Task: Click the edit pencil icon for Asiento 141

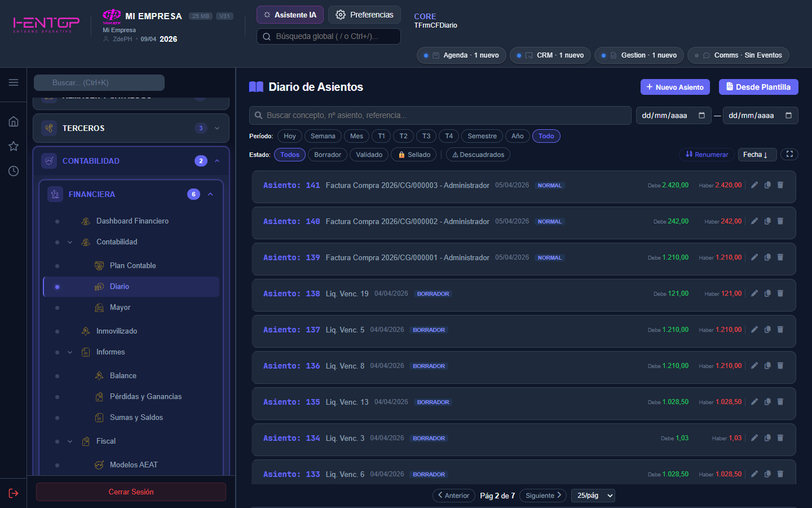Action: (x=754, y=185)
